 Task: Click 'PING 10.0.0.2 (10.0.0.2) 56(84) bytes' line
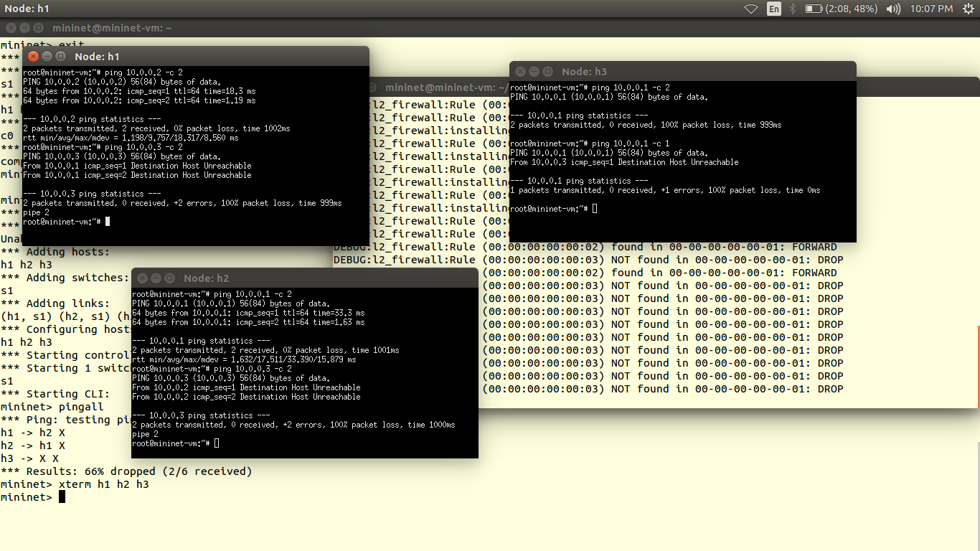[122, 82]
